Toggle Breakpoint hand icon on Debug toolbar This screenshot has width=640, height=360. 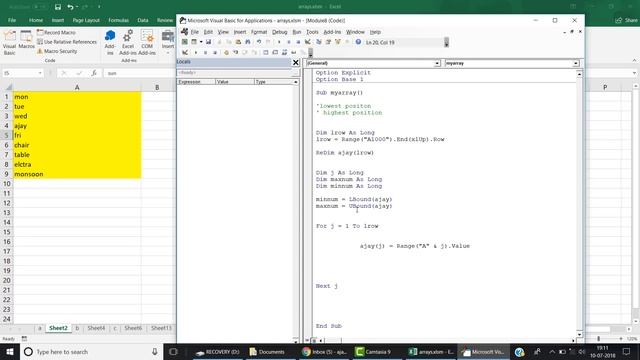226,52
